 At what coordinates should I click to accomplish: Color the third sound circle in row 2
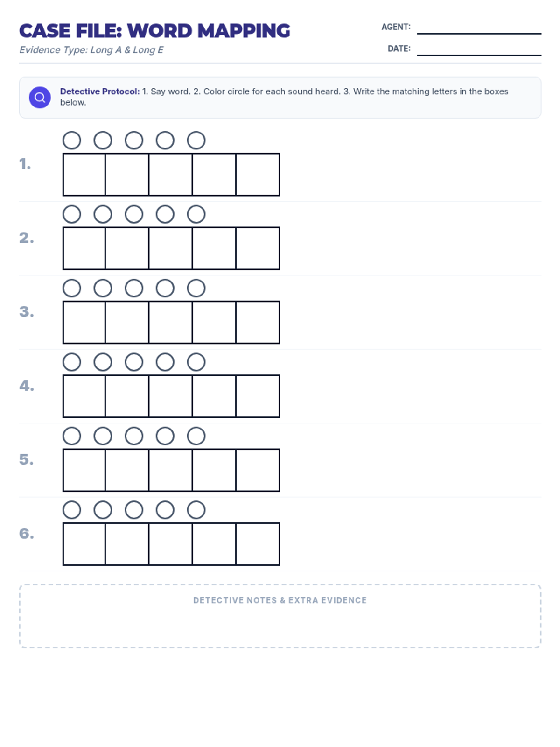point(134,214)
